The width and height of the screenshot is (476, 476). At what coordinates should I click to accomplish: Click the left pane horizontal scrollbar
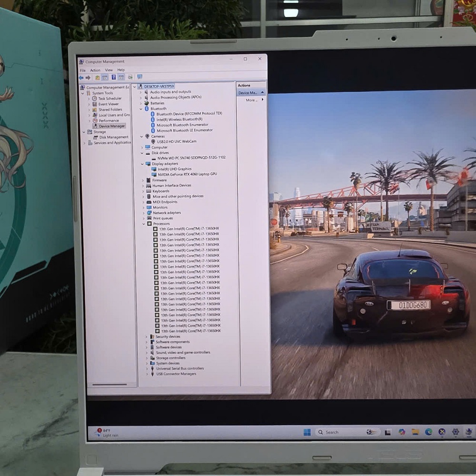(109, 385)
